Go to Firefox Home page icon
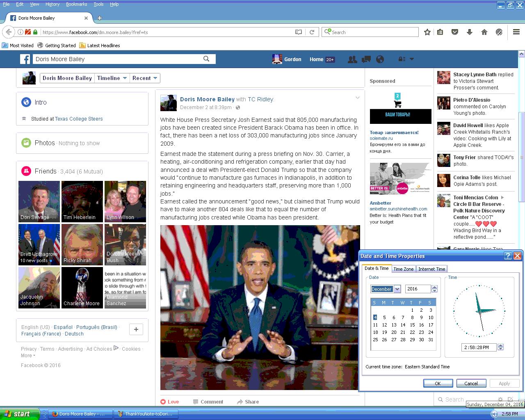 coord(484,32)
